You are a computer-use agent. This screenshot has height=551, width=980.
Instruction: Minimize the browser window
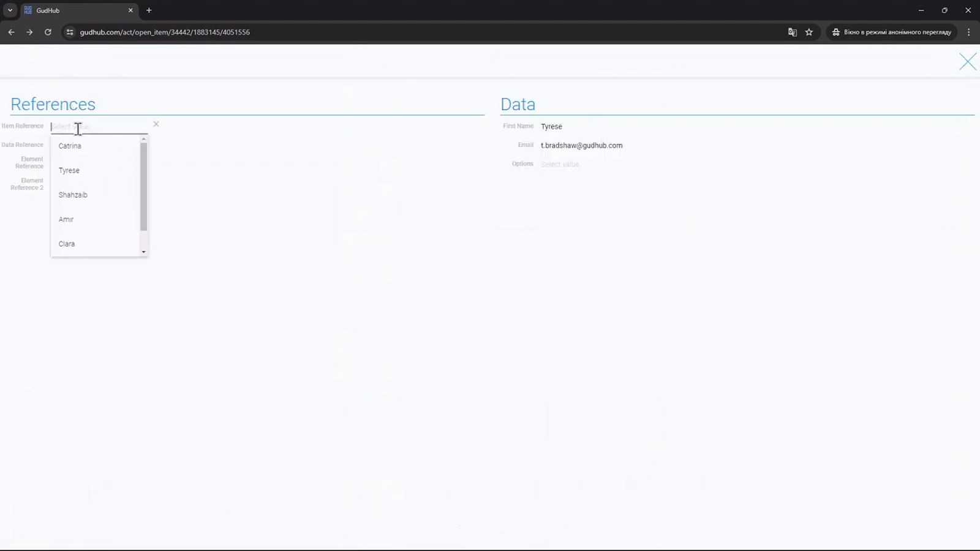click(x=921, y=10)
